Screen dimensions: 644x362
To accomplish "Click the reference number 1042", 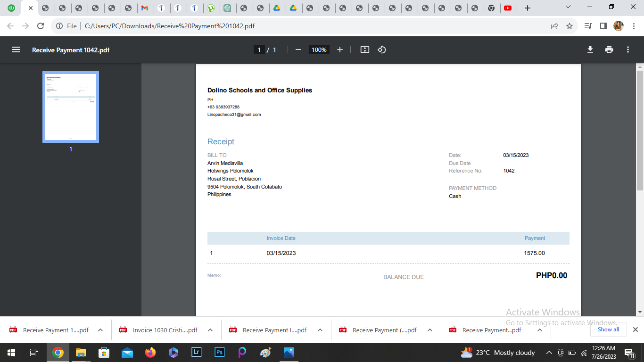I will point(509,171).
